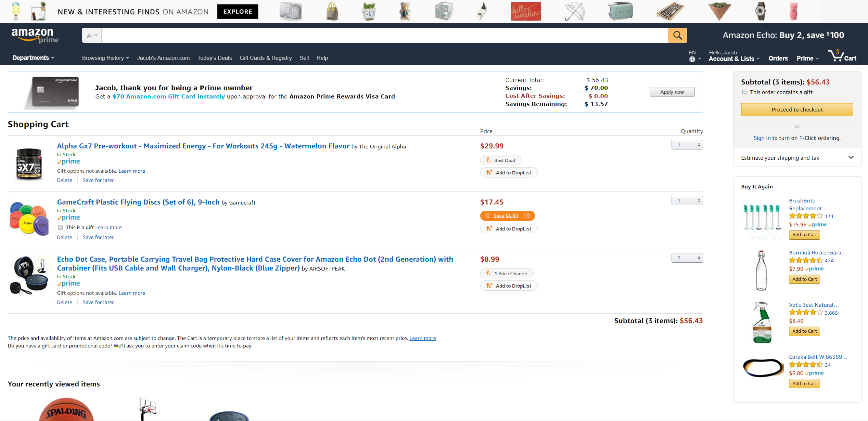The height and width of the screenshot is (421, 868).
Task: Open the alarm clock find in top banner
Action: click(291, 11)
